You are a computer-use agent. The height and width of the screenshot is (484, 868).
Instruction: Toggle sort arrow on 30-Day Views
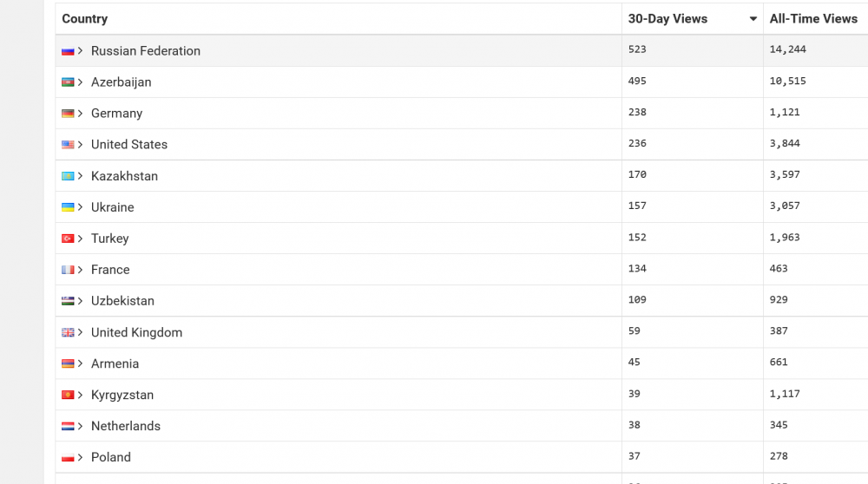pos(753,19)
